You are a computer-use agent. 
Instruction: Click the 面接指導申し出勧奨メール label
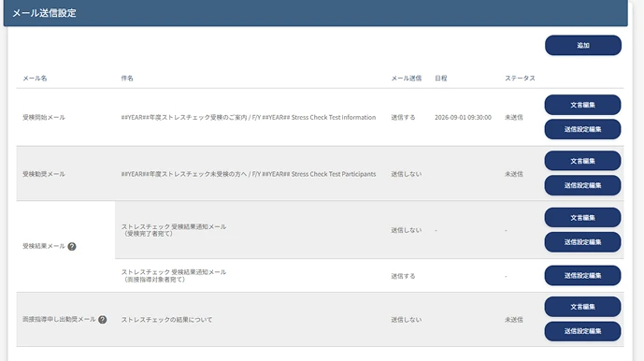(x=59, y=319)
